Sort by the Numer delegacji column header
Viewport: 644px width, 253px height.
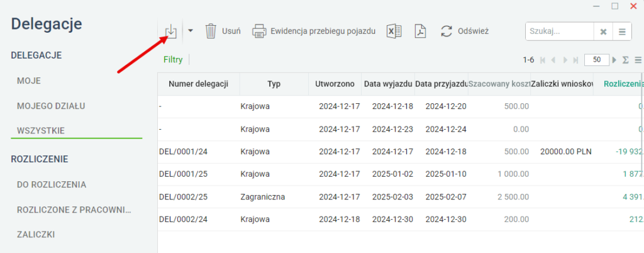click(x=198, y=84)
